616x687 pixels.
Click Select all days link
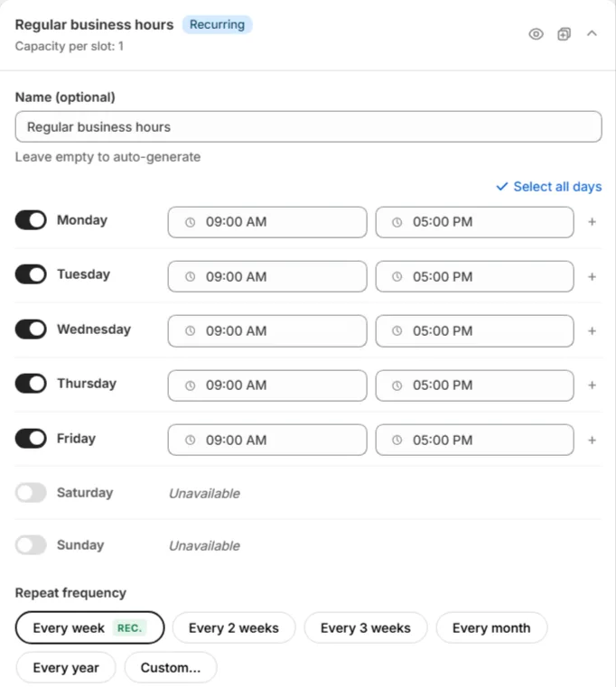click(x=557, y=187)
